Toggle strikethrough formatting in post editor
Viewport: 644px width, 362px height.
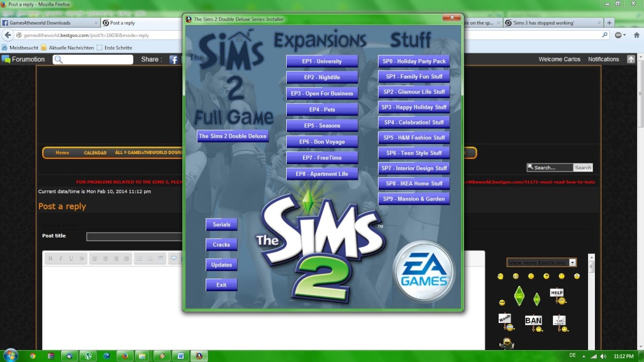(x=82, y=258)
